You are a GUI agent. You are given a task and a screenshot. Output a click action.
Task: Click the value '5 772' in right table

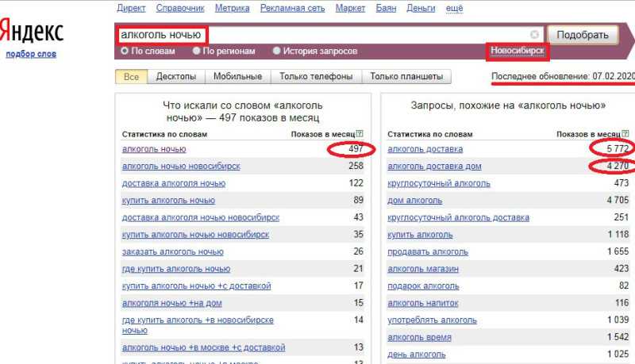click(x=618, y=149)
